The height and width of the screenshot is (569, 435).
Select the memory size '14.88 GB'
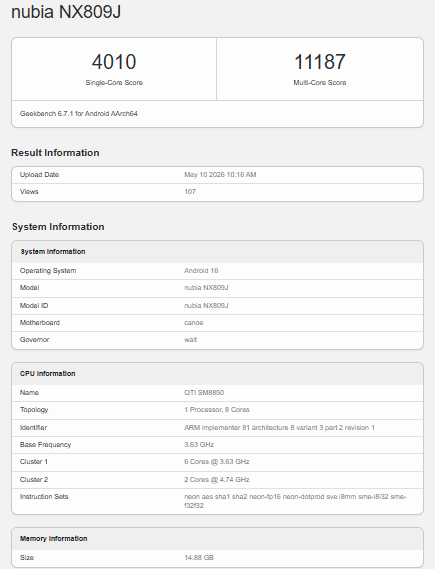pos(199,557)
